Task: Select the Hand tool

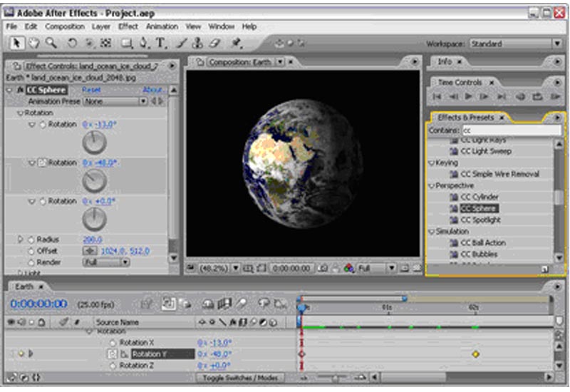Action: 33,43
